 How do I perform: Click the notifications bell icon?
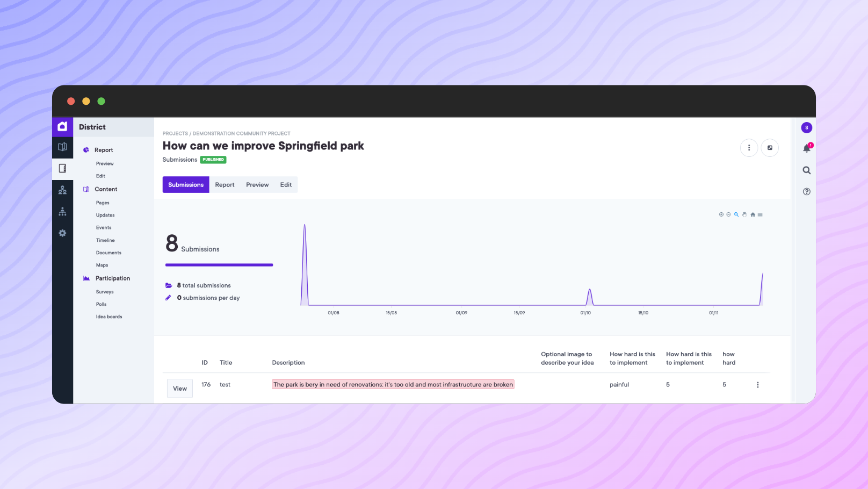click(806, 149)
